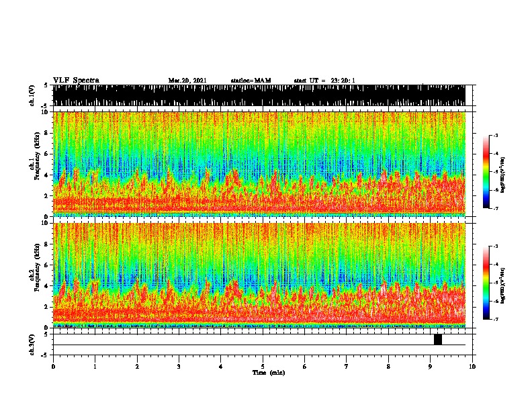This screenshot has width=532, height=411.
Task: Click the "5" tick label on time axis
Action: point(263,367)
